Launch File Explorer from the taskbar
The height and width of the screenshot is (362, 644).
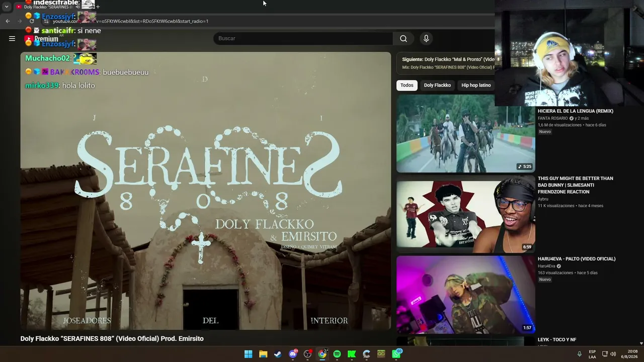pyautogui.click(x=263, y=354)
